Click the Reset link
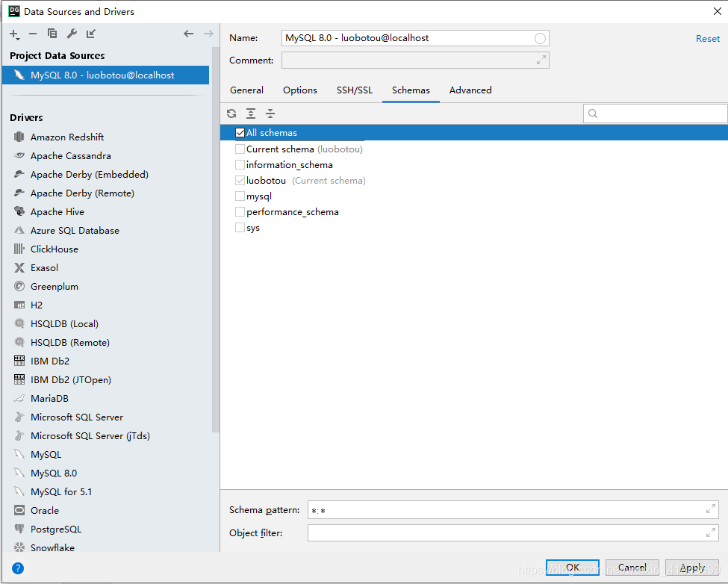This screenshot has width=728, height=584. 708,39
